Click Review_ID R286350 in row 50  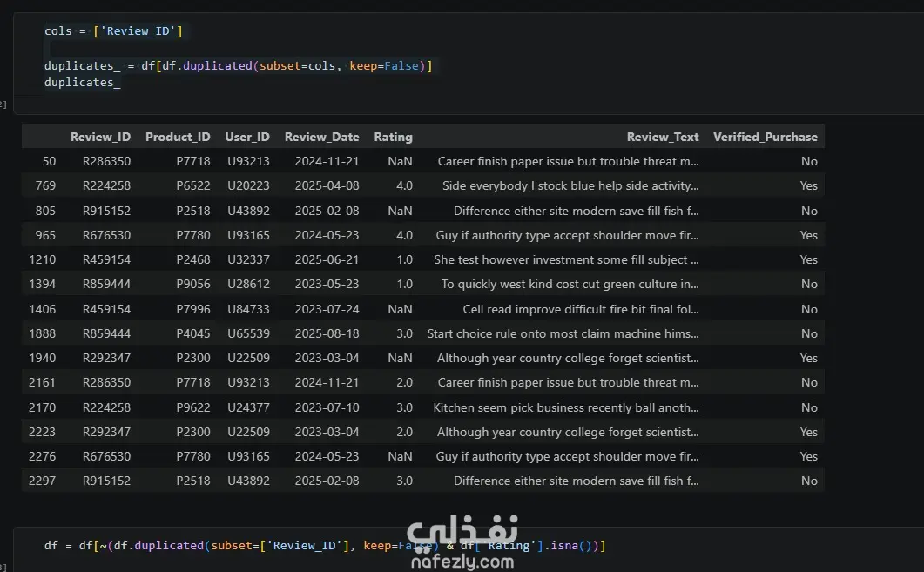106,161
